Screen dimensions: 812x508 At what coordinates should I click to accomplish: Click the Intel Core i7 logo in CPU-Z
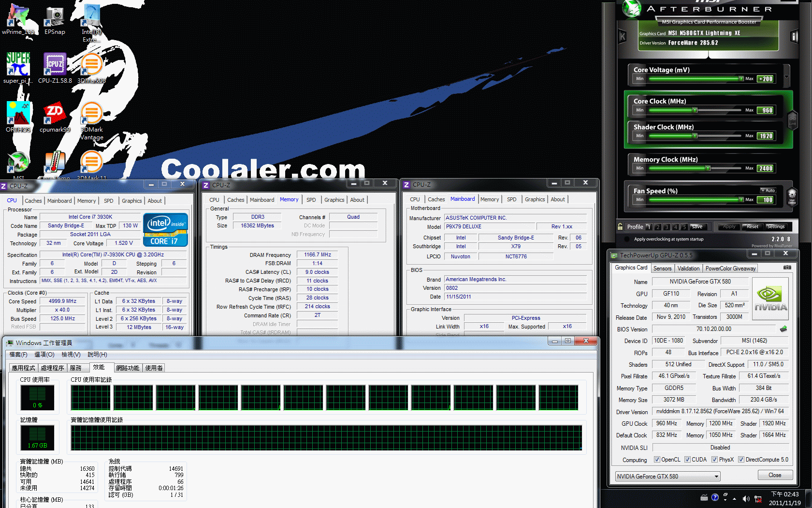tap(166, 230)
